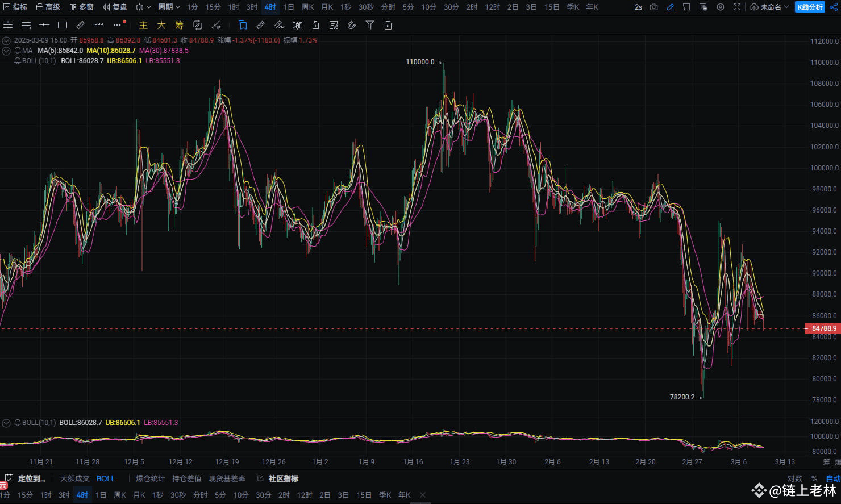Open the 多窗 multi-window layout
Screen dimensions: 841x504
click(x=81, y=7)
